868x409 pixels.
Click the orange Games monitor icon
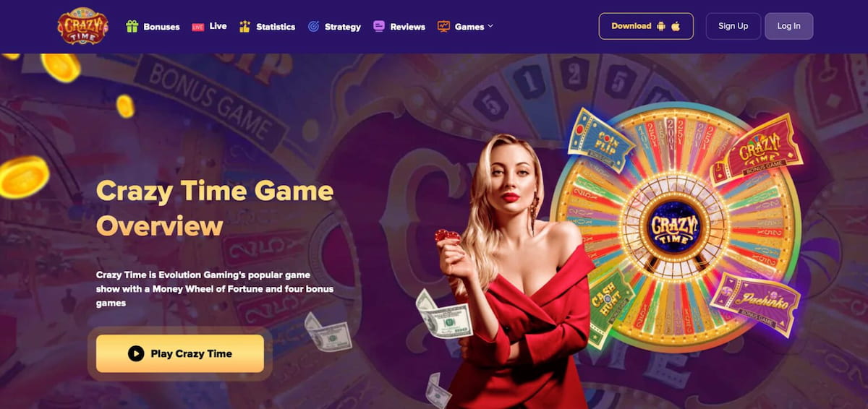click(443, 26)
